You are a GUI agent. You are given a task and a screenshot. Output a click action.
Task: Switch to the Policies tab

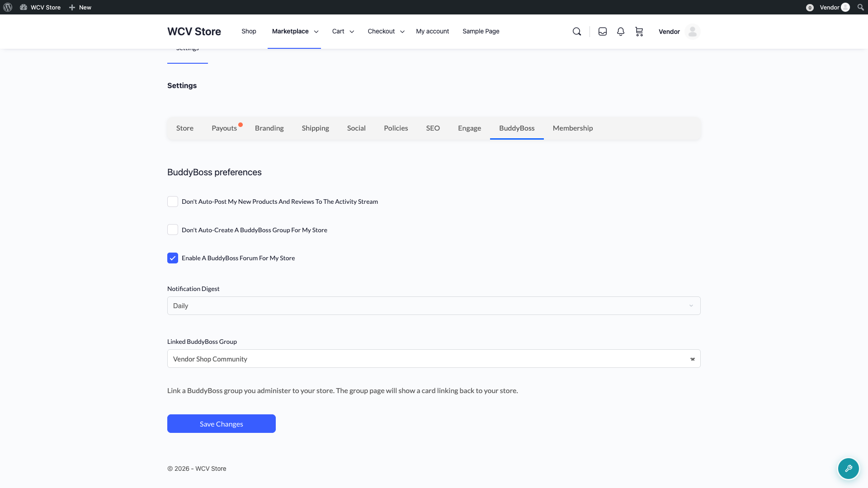396,128
